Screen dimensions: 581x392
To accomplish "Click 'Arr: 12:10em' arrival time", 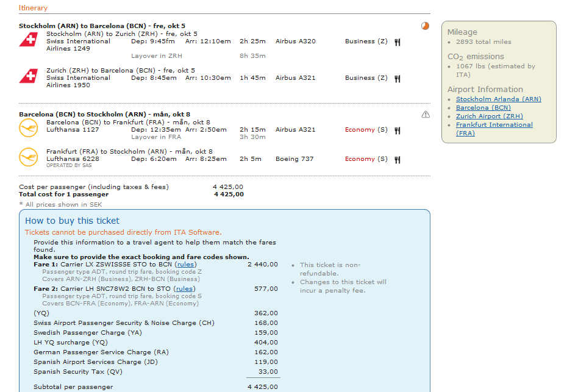I will [x=208, y=41].
